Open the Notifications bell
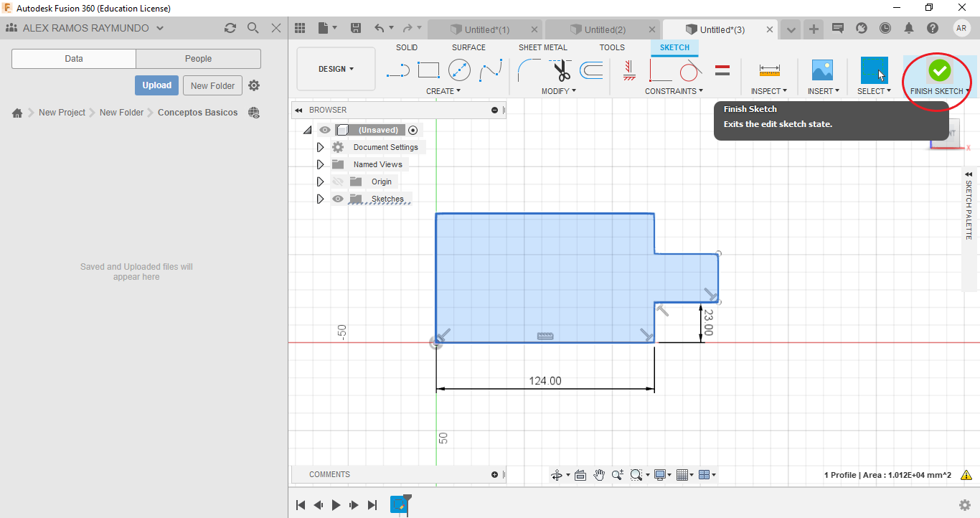The width and height of the screenshot is (980, 518). (x=909, y=28)
